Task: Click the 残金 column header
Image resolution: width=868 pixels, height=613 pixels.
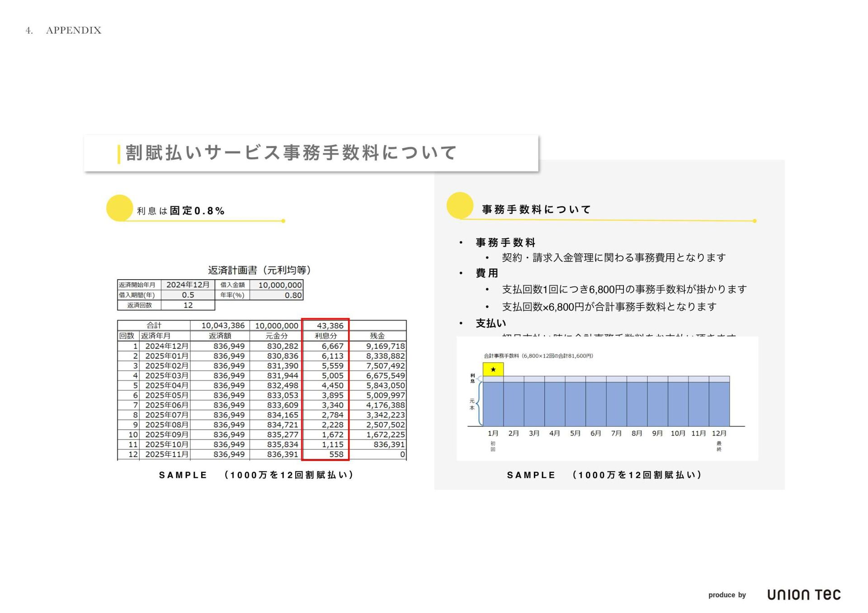Action: pyautogui.click(x=377, y=336)
